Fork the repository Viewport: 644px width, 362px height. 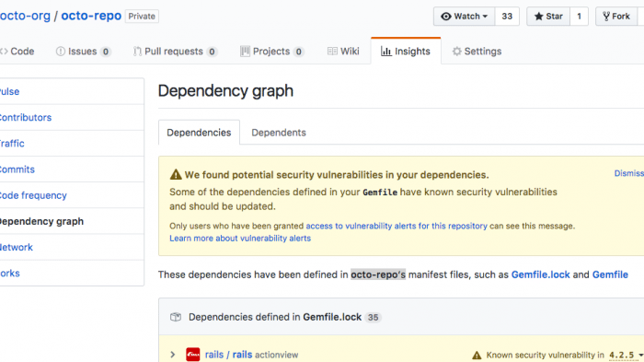click(x=616, y=17)
